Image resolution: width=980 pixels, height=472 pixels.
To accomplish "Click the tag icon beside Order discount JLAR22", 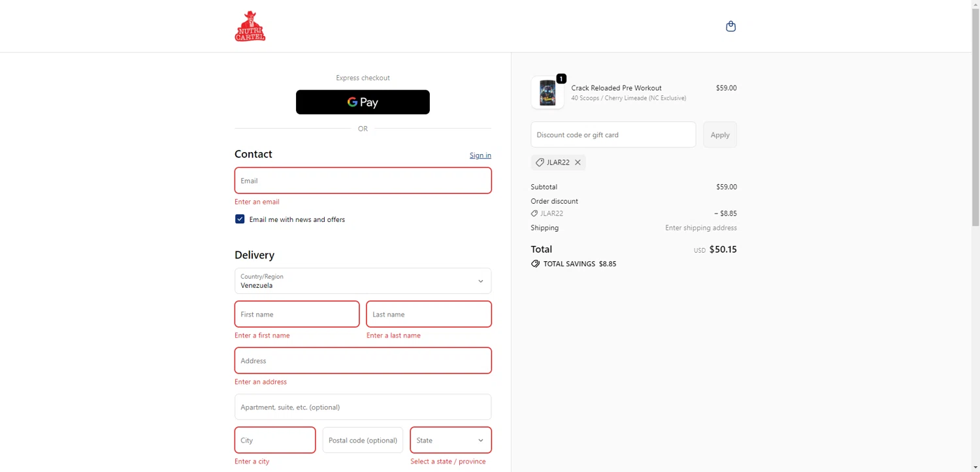I will coord(534,213).
